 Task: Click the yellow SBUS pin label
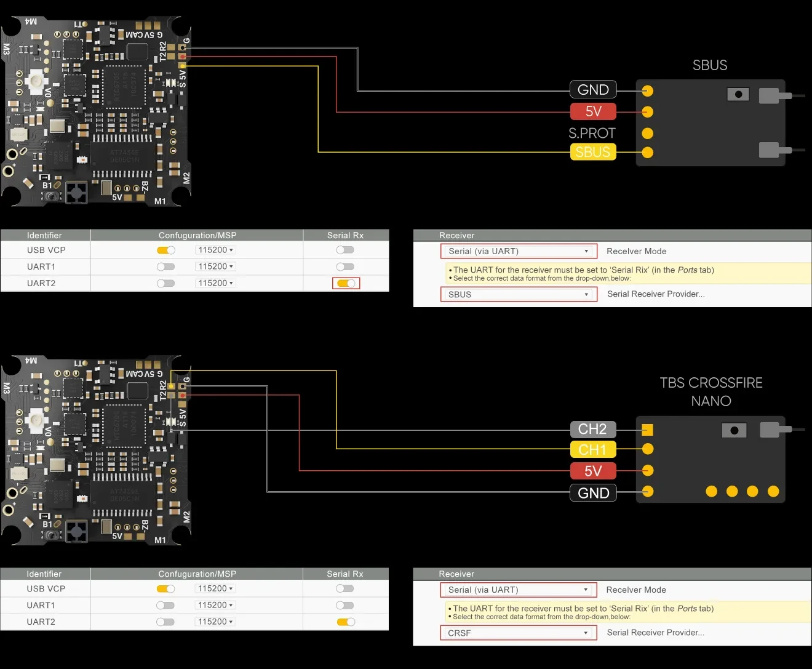click(x=593, y=152)
